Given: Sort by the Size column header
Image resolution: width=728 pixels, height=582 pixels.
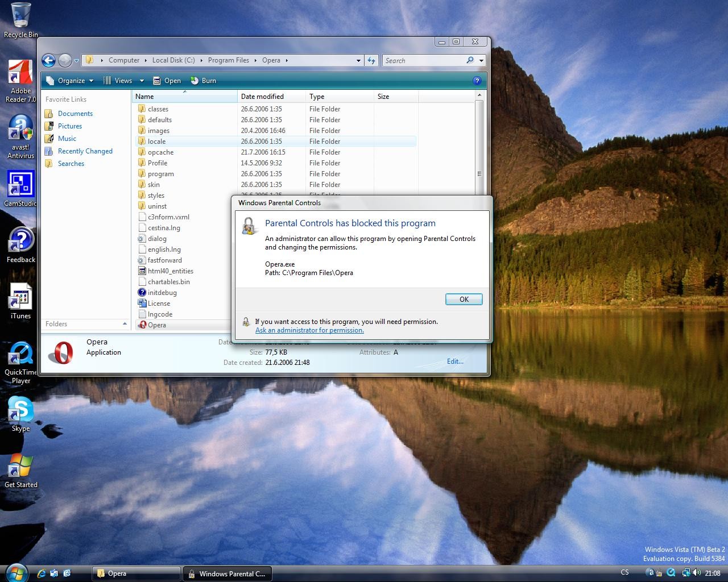Looking at the screenshot, I should pos(396,97).
